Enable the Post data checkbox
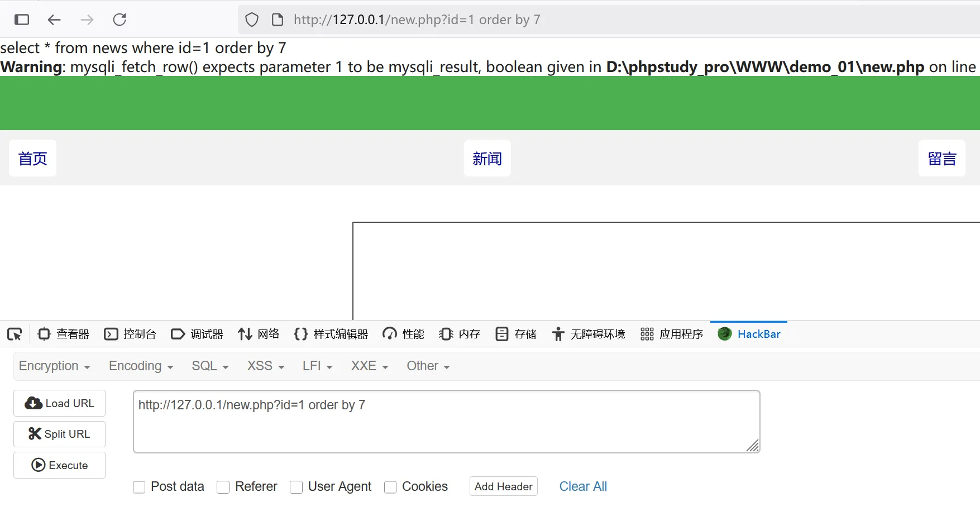Viewport: 980px width, 521px height. coord(139,487)
